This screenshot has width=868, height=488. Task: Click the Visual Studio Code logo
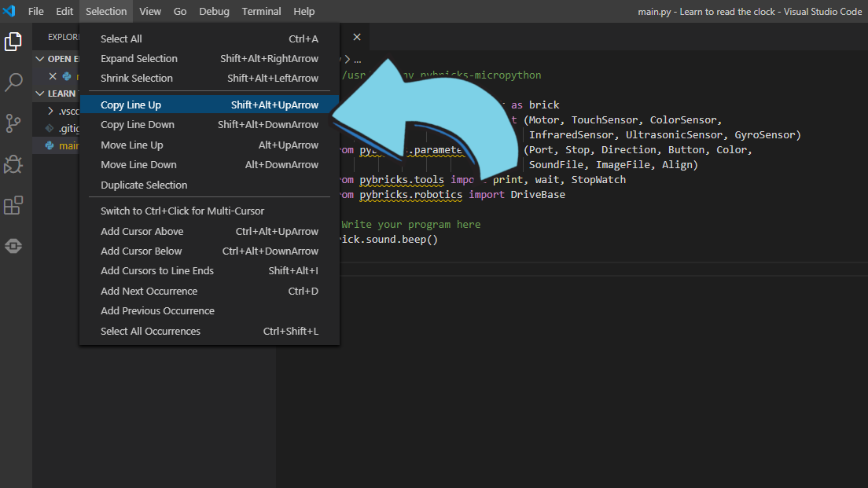(x=10, y=10)
